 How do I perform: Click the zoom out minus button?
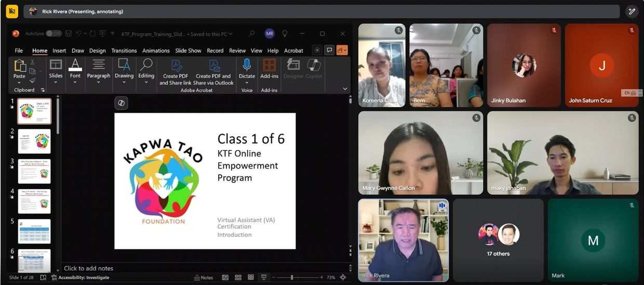click(x=274, y=278)
